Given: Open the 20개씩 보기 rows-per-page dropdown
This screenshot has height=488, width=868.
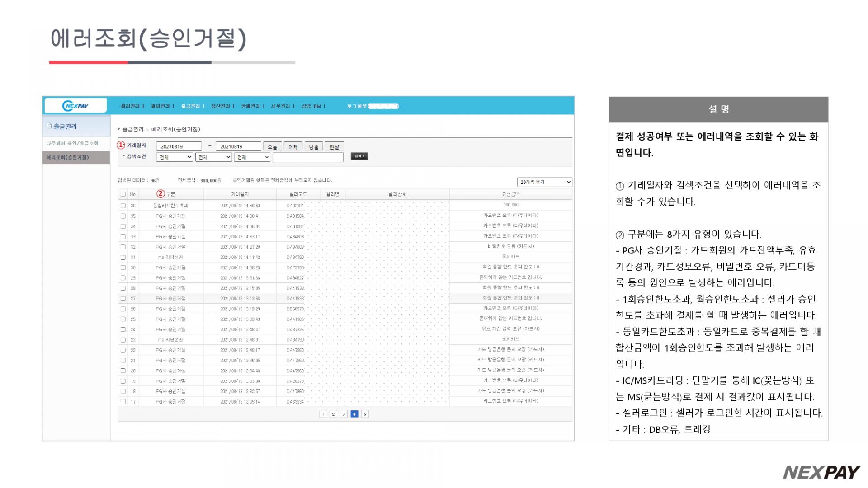Looking at the screenshot, I should 545,182.
